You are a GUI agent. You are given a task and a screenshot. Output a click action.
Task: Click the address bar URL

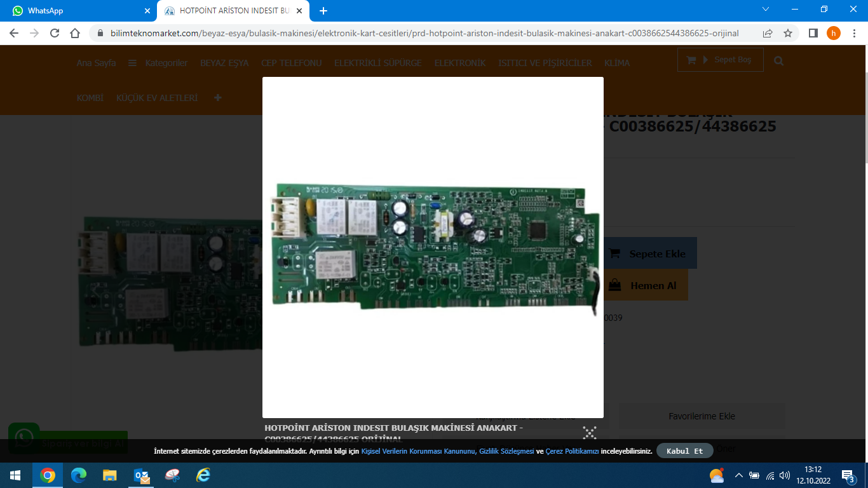click(x=426, y=33)
